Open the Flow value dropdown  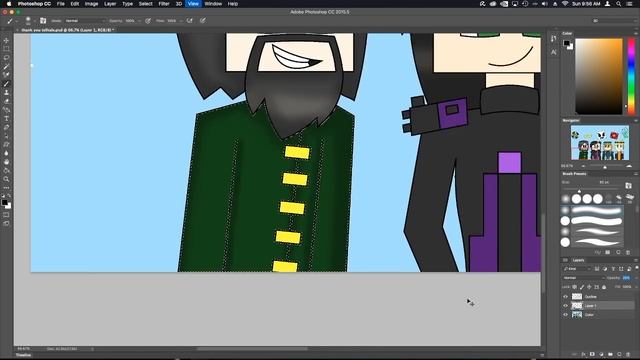(x=181, y=20)
